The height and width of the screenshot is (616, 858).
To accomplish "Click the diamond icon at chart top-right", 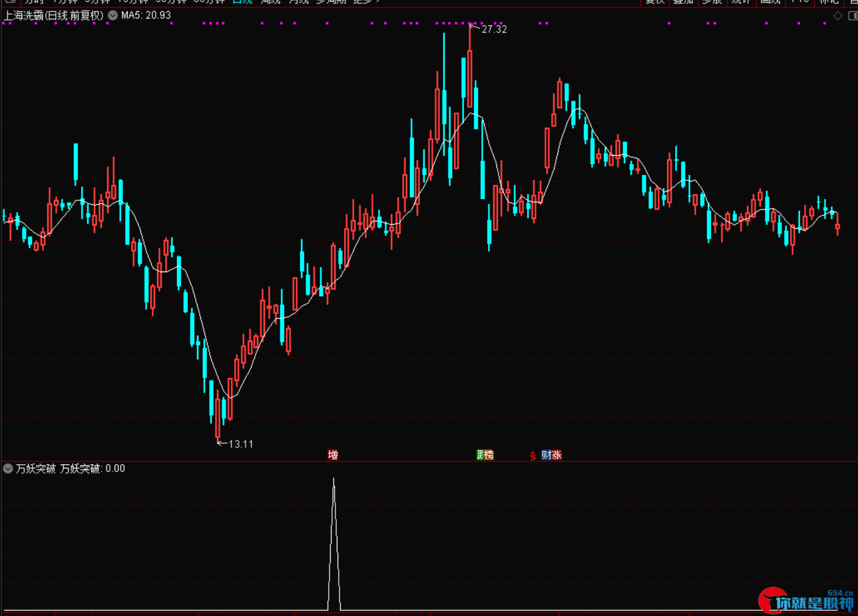I will [x=838, y=16].
